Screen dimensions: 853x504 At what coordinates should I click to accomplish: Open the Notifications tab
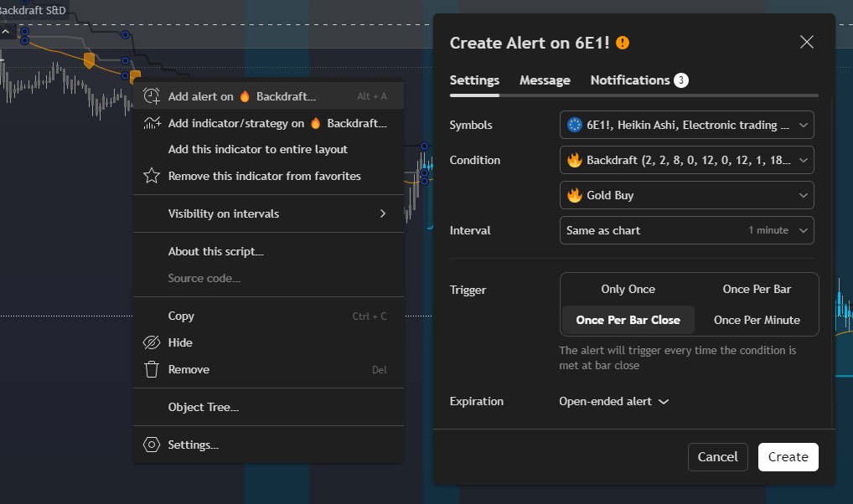click(x=639, y=80)
